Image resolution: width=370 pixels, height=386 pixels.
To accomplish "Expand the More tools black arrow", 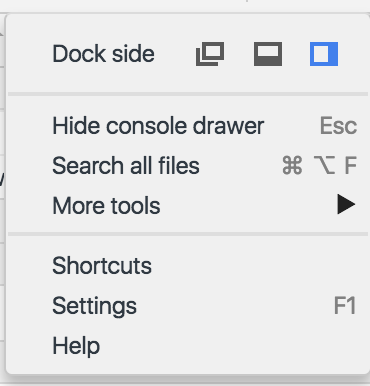I will coord(346,204).
